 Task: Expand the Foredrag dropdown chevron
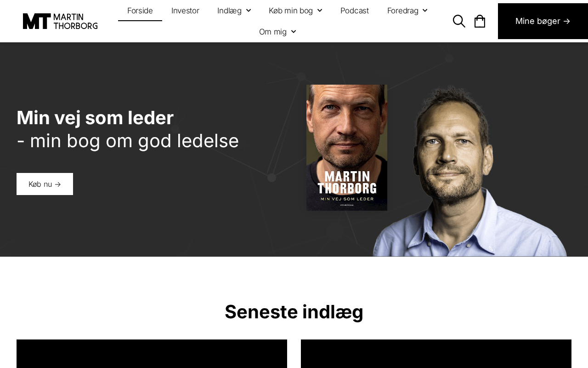click(425, 11)
